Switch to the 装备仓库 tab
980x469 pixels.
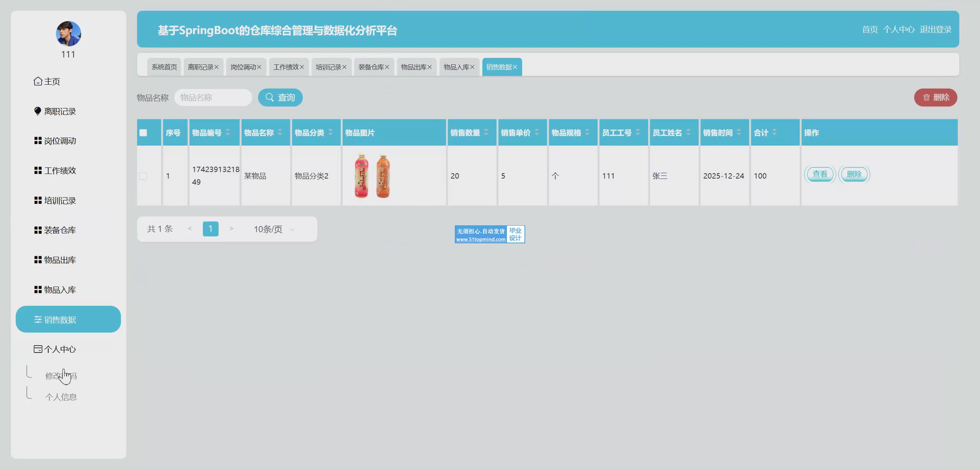[x=371, y=67]
